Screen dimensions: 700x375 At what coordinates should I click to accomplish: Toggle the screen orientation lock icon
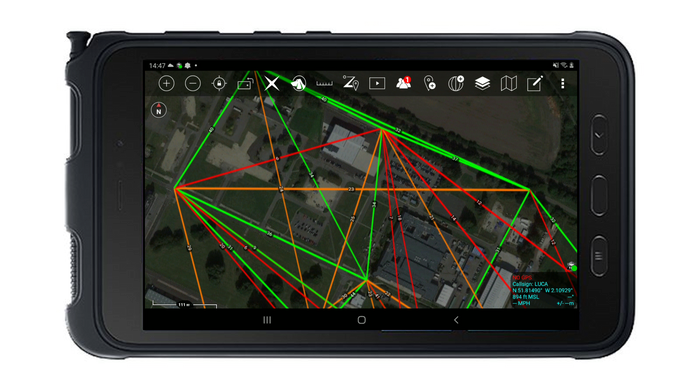coord(245,83)
